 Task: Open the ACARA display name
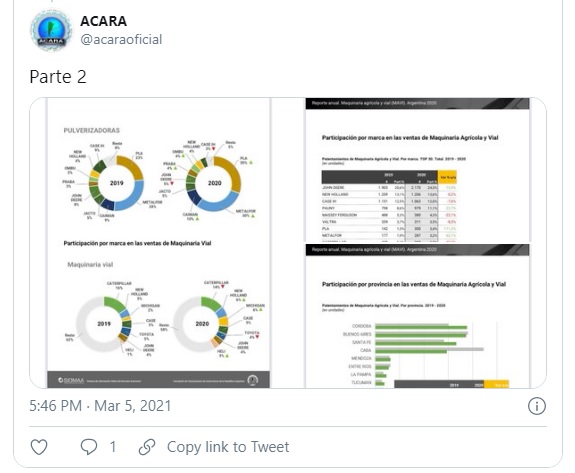[x=103, y=21]
